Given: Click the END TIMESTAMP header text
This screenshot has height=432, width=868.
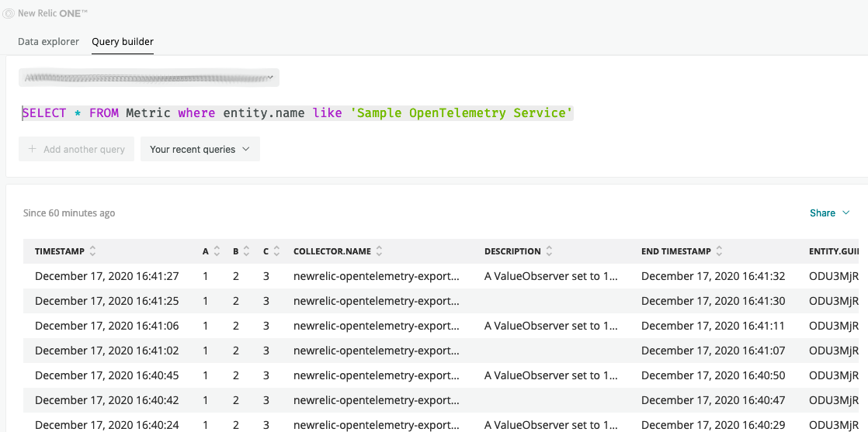Looking at the screenshot, I should click(x=676, y=251).
